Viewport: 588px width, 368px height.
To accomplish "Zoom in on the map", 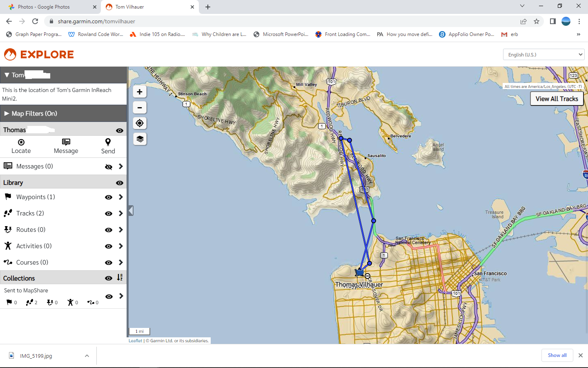I will pyautogui.click(x=140, y=92).
